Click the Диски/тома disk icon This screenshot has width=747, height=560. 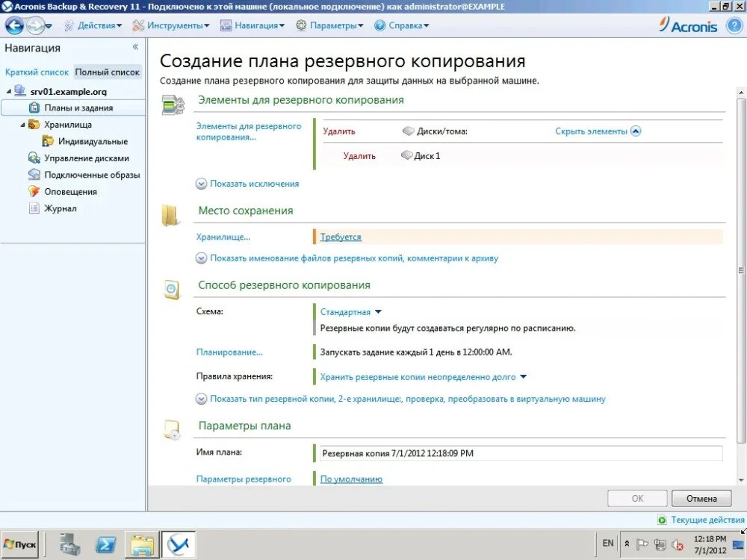click(409, 131)
